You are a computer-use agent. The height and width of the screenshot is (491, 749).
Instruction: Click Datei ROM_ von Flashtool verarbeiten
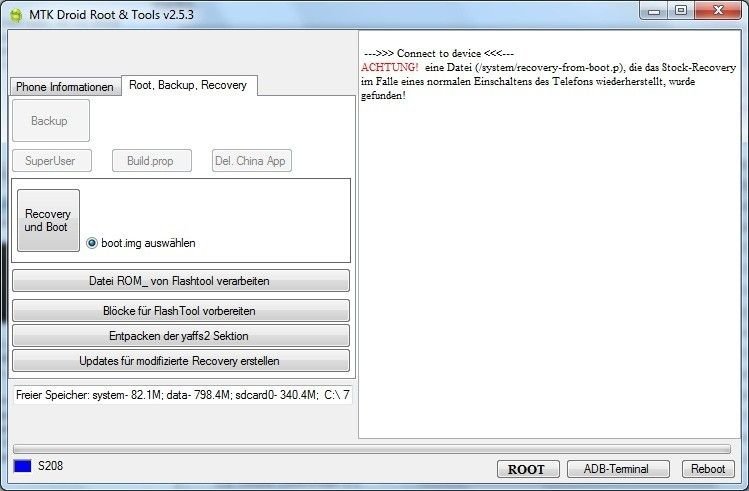click(181, 281)
